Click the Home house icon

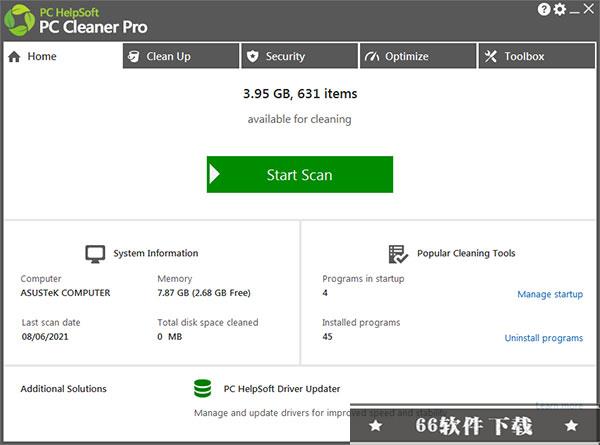coord(14,57)
